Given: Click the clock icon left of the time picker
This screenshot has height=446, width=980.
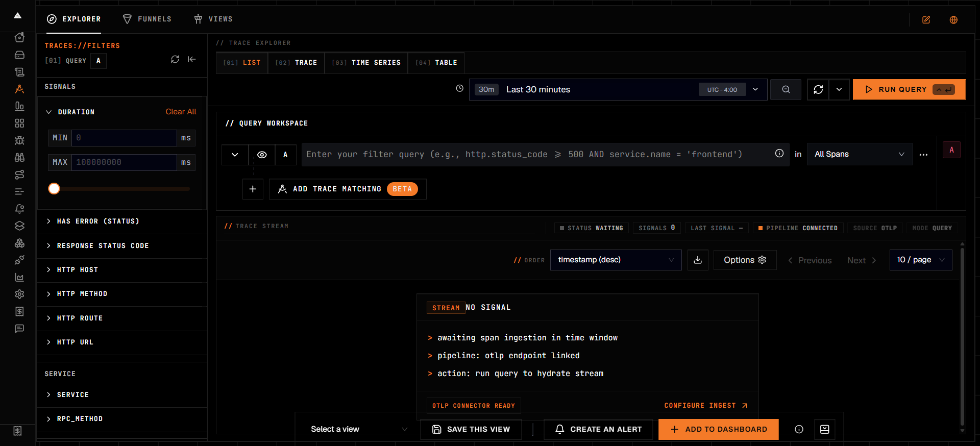Looking at the screenshot, I should [459, 88].
